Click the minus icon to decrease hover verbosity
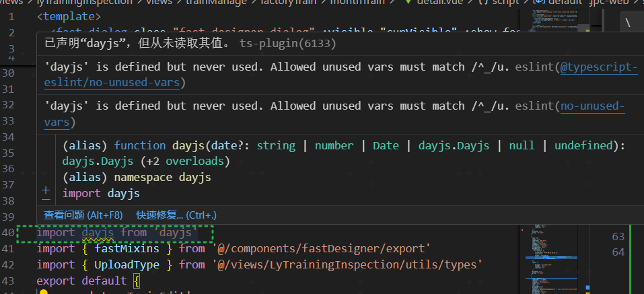Image resolution: width=644 pixels, height=294 pixels. click(46, 198)
